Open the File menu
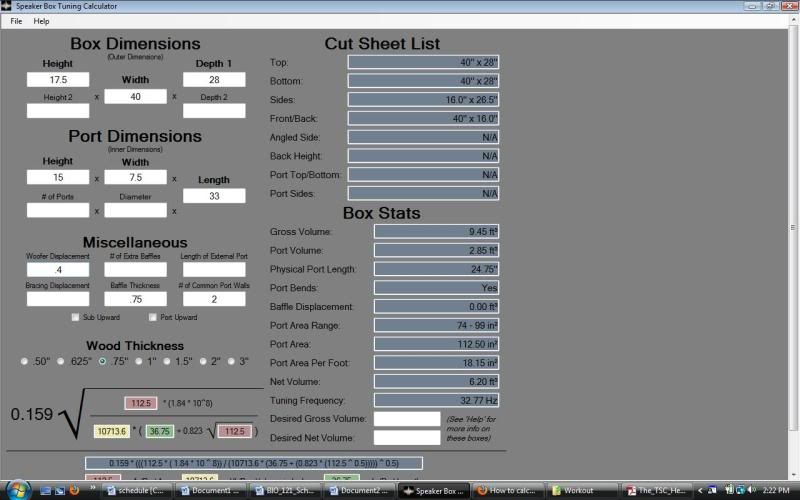800x500 pixels. pyautogui.click(x=16, y=21)
